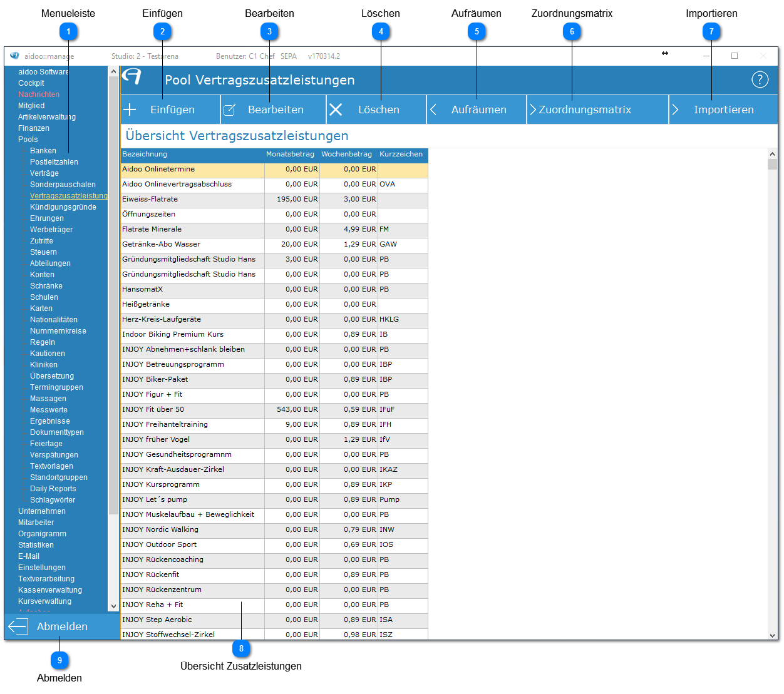This screenshot has height=694, width=784.
Task: Select Banken under Pools
Action: [x=43, y=151]
